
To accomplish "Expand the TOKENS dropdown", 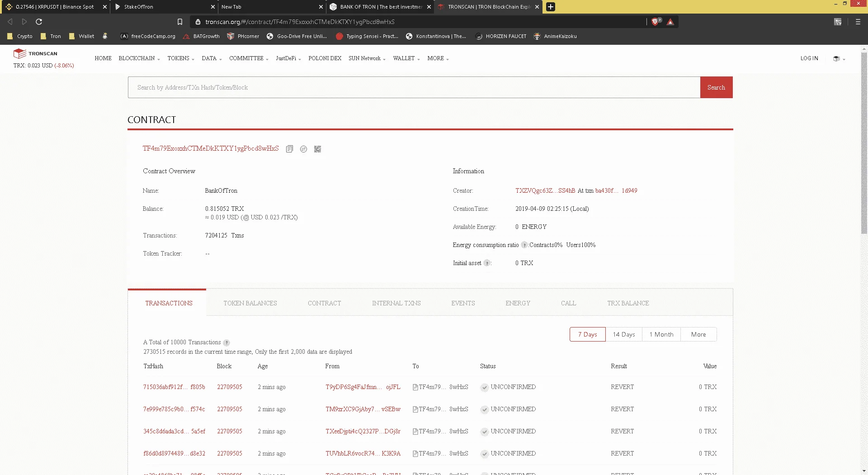I will click(181, 58).
